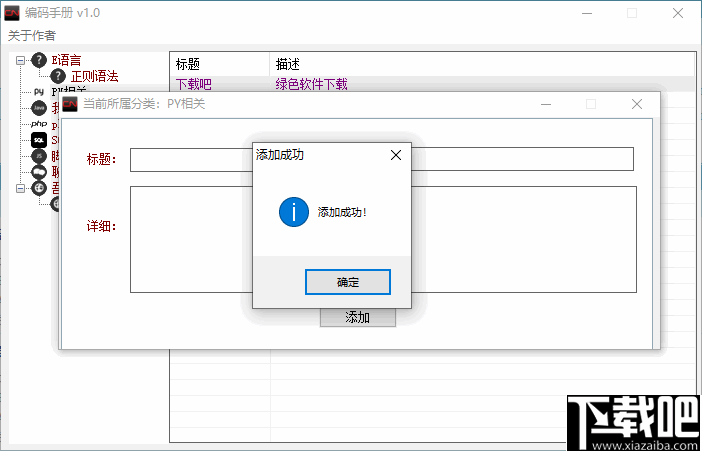Click the SQL icon in the tree
702x451 pixels.
click(x=39, y=140)
